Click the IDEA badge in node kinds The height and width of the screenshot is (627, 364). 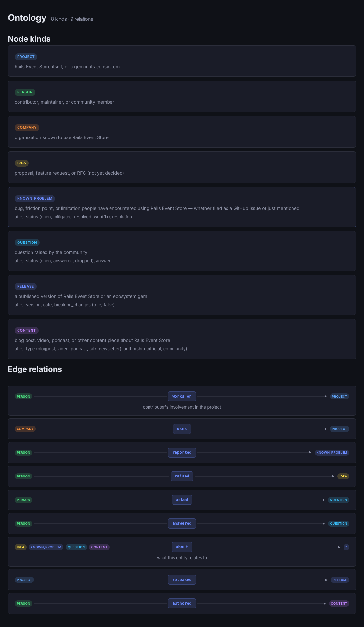coord(21,163)
